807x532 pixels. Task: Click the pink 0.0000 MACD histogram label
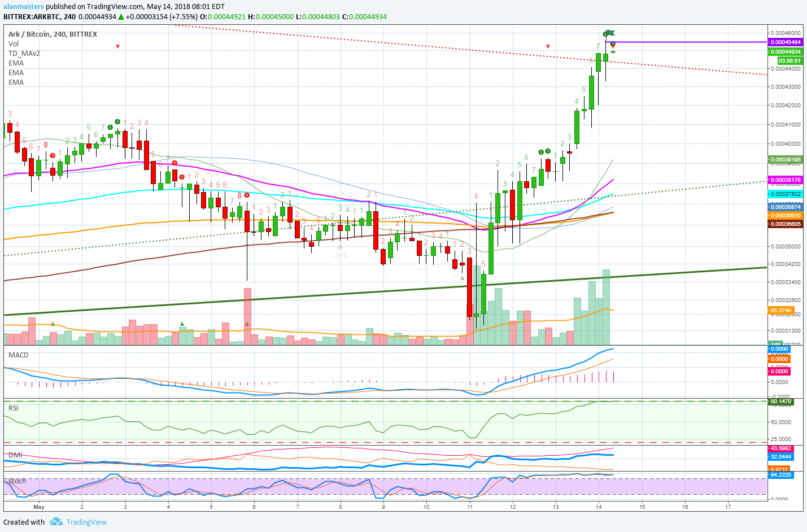tap(779, 371)
